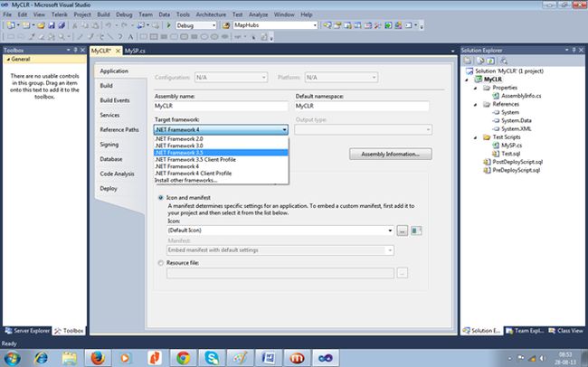Click the Add New Item toolbar icon
The image size is (588, 367).
coord(26,25)
